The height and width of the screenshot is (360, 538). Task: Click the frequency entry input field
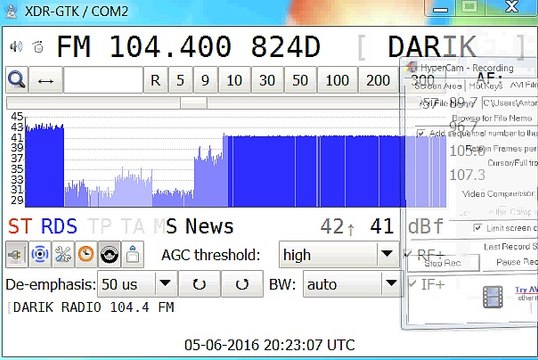(x=103, y=80)
